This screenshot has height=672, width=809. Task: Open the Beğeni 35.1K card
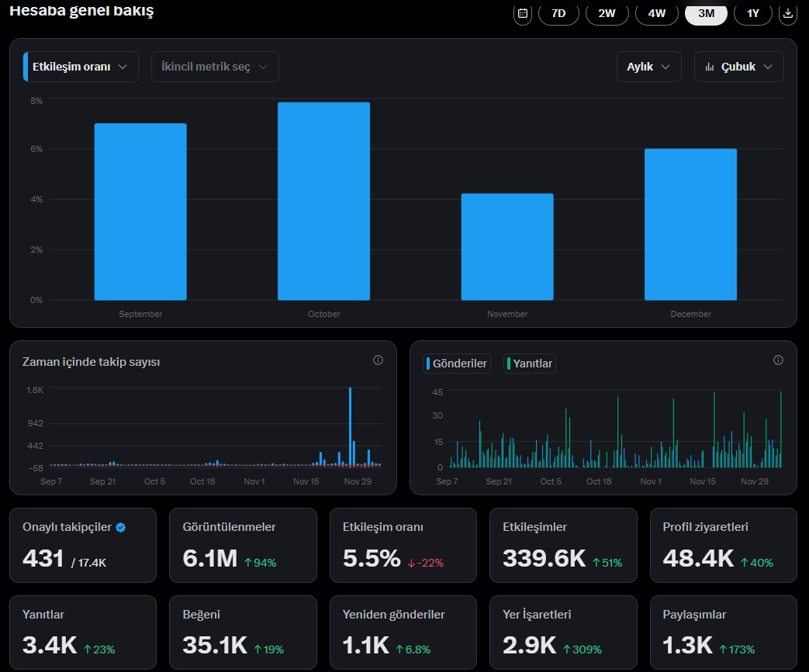click(243, 632)
